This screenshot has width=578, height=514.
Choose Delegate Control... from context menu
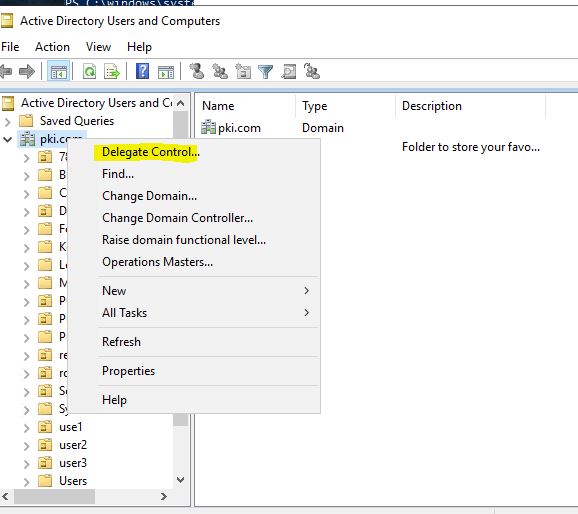pos(151,152)
